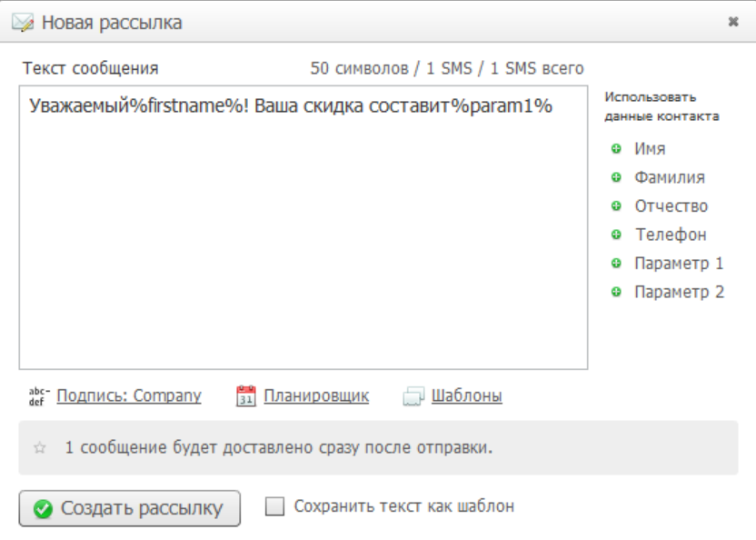Click inside the message text area
Image resolution: width=756 pixels, height=540 pixels.
point(303,236)
